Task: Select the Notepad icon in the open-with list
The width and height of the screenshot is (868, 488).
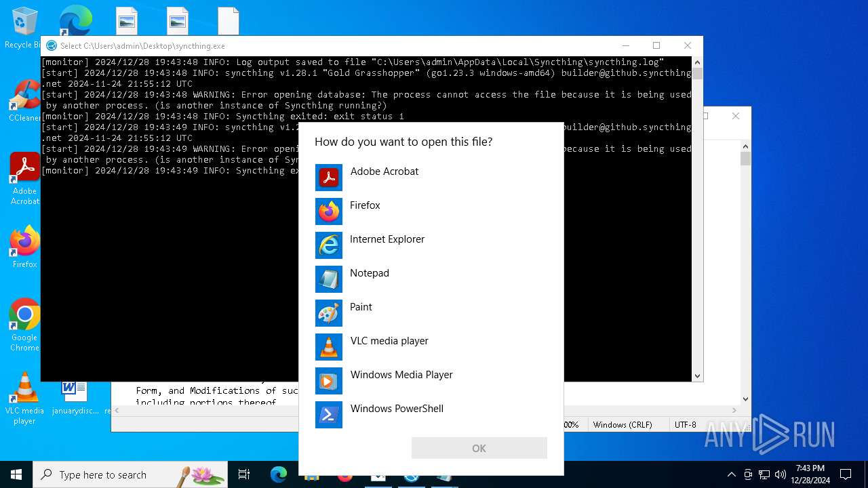Action: (329, 279)
